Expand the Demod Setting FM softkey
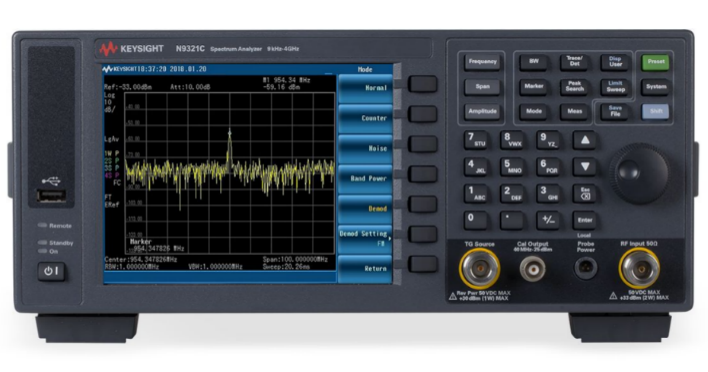This screenshot has height=372, width=708. 365,238
